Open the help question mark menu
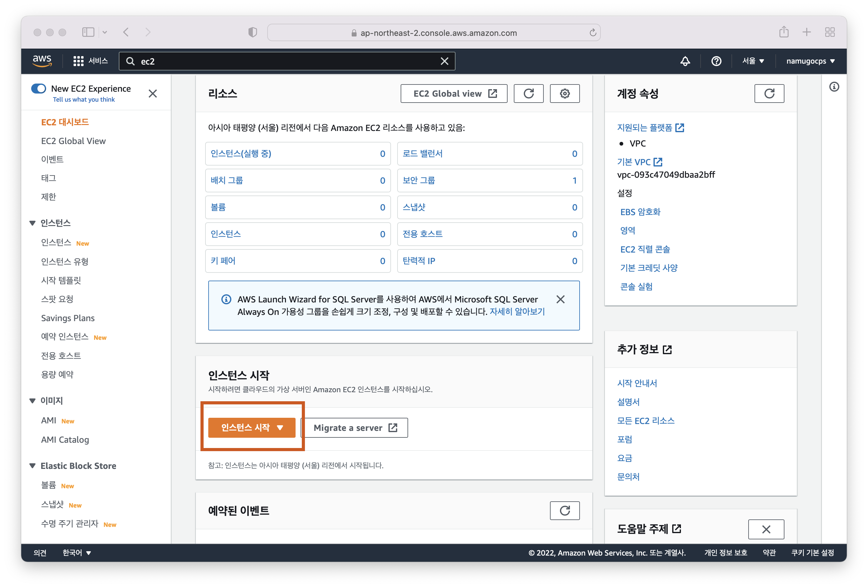The image size is (868, 588). tap(716, 61)
